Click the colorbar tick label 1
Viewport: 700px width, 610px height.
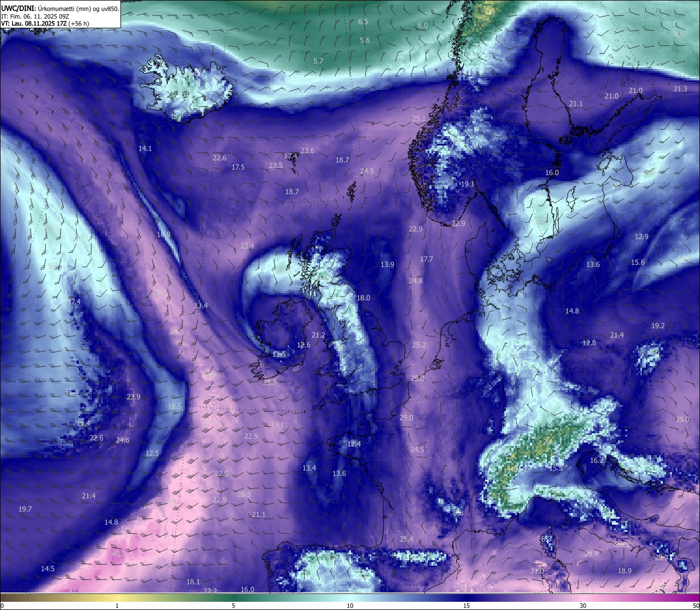pyautogui.click(x=117, y=606)
